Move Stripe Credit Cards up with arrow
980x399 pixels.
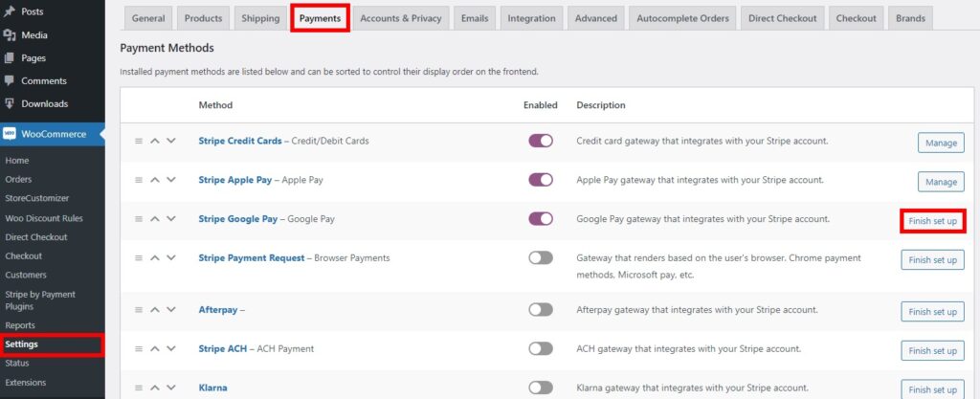click(155, 141)
